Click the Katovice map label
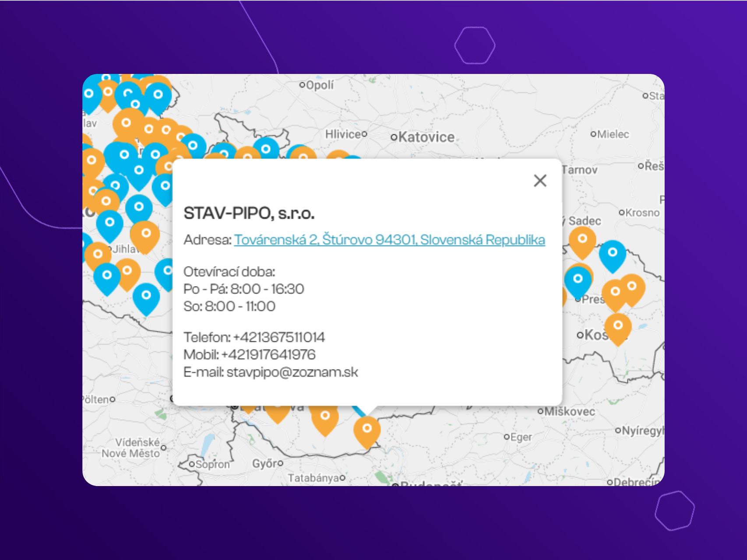747x560 pixels. tap(426, 137)
